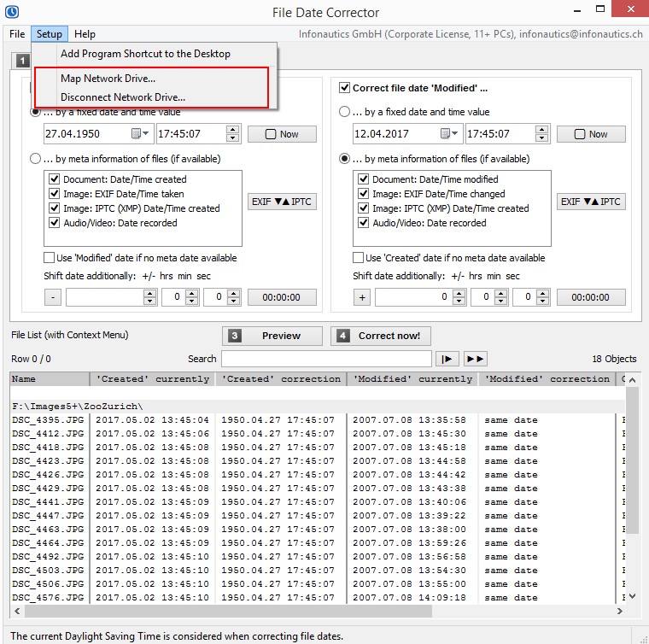Increase left shift hours value
The height and width of the screenshot is (644, 649).
click(149, 293)
